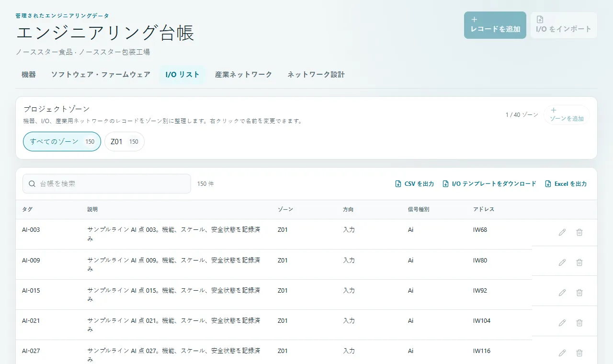This screenshot has width=613, height=364.
Task: Select the AI-009 tag cell
Action: coord(31,261)
